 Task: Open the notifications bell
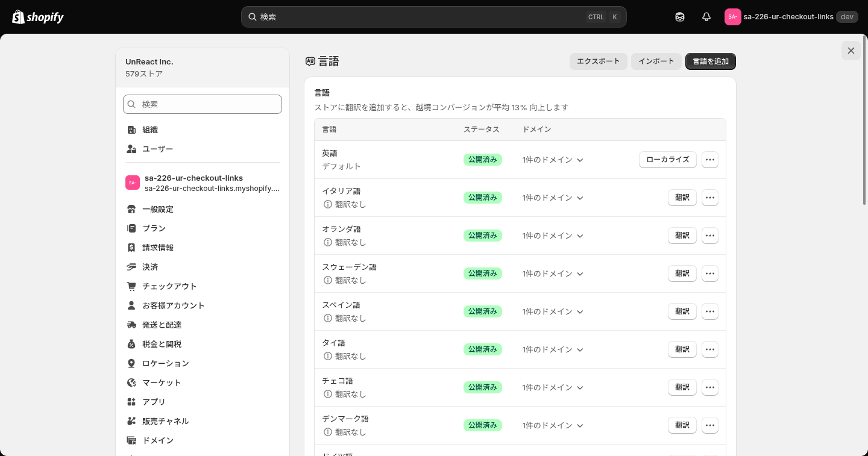pos(706,17)
